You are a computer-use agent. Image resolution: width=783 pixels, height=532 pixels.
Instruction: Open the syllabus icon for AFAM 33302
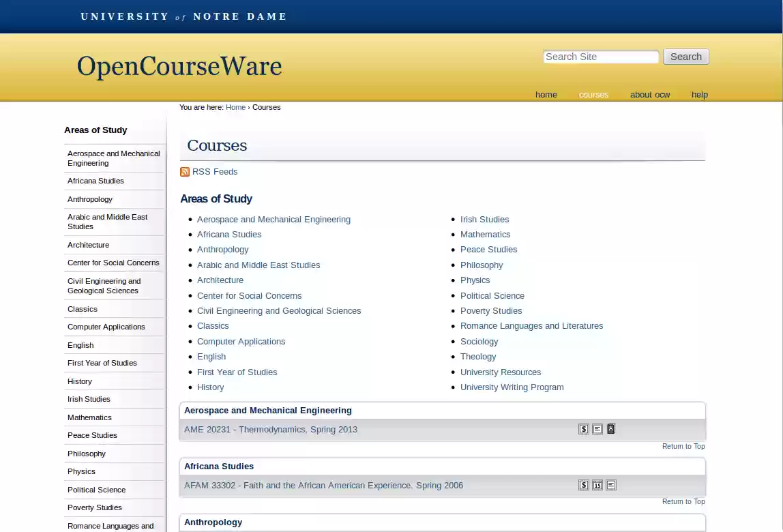click(x=584, y=485)
